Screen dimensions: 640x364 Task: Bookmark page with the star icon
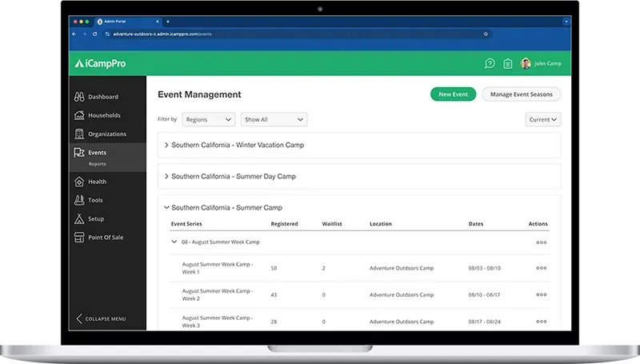coord(486,34)
